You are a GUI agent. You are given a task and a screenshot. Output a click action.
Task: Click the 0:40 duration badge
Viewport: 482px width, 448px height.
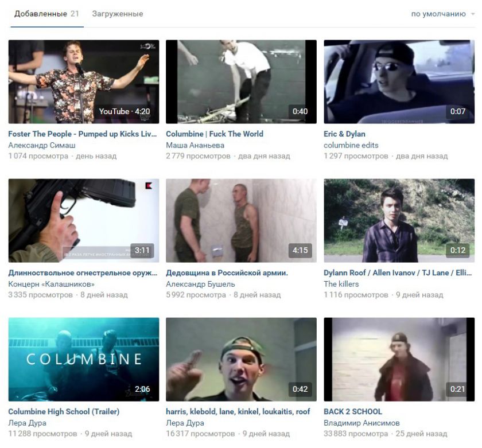[x=300, y=111]
